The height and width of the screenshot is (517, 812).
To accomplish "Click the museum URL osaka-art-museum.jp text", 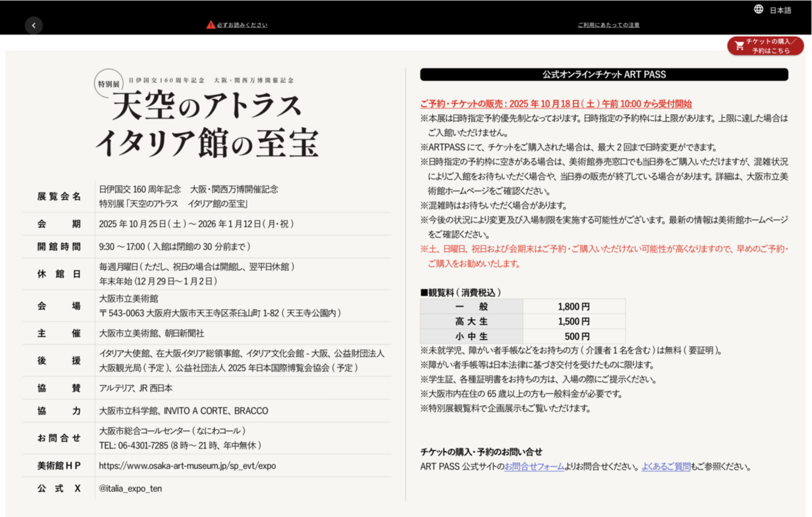I will pos(187,466).
